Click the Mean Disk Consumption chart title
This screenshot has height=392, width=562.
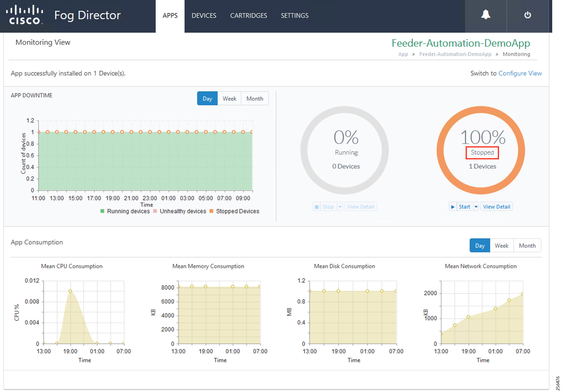point(344,266)
